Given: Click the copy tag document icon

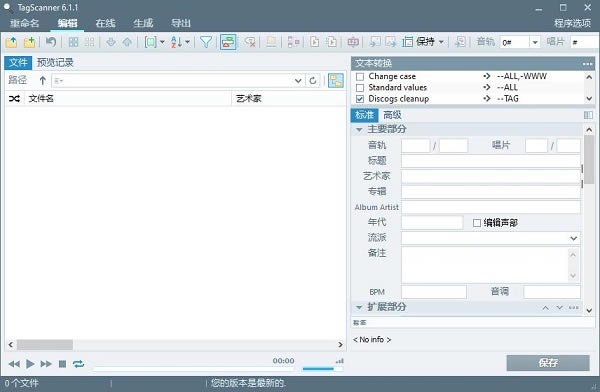Looking at the screenshot, I should point(315,42).
